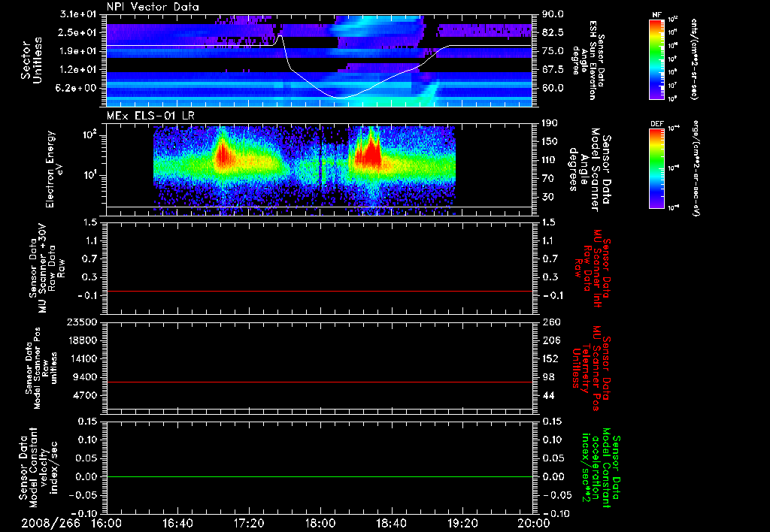Click the 'cnts/(cm**2-sr-sec)' units label
This screenshot has height=532, width=770.
coord(694,59)
